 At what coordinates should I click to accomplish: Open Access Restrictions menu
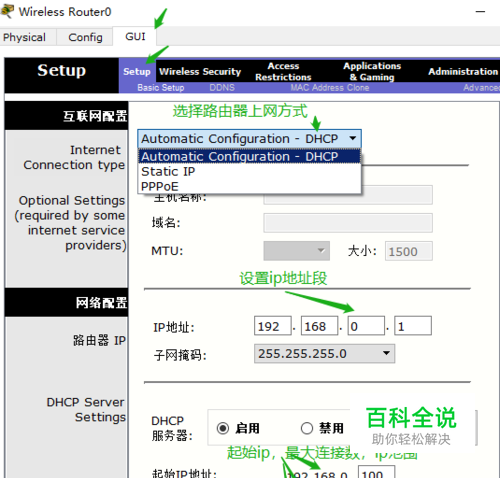283,71
